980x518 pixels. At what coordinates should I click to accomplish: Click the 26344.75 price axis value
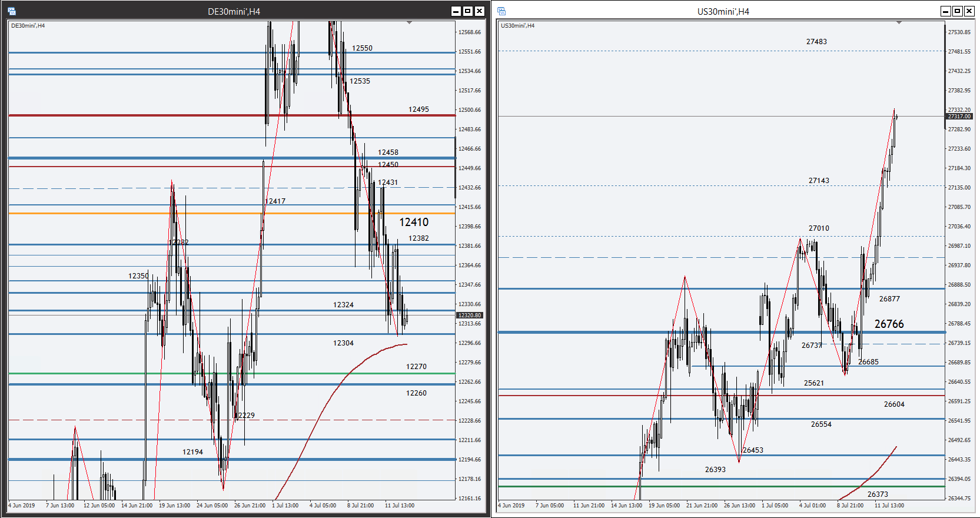pyautogui.click(x=959, y=499)
